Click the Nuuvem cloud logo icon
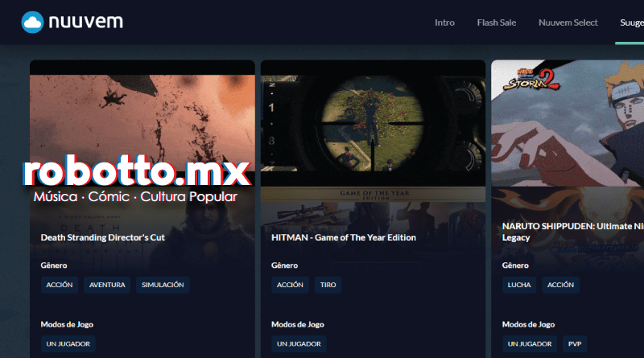Image resolution: width=644 pixels, height=358 pixels. pyautogui.click(x=32, y=23)
